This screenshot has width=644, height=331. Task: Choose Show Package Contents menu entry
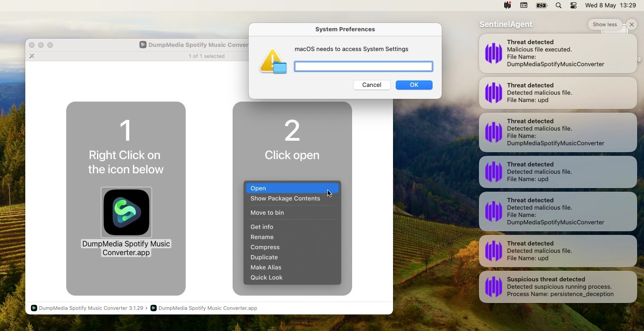[285, 199]
